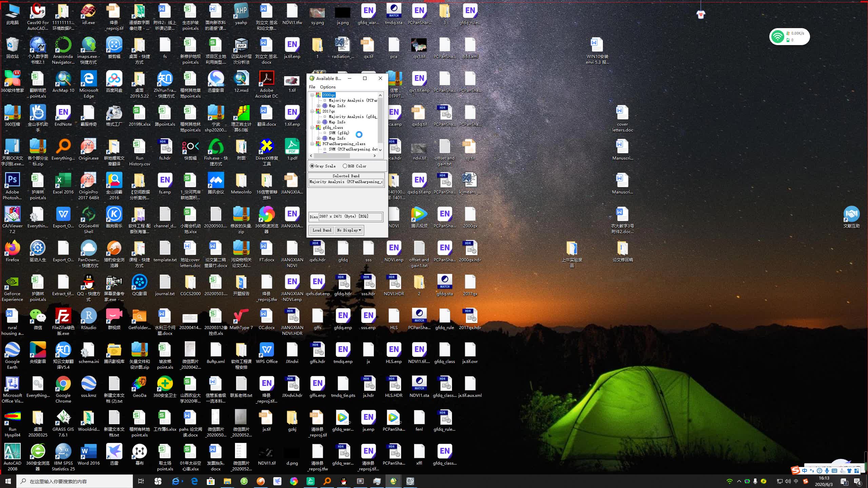Expand Map Info under 2017qx
The image size is (868, 488).
318,122
